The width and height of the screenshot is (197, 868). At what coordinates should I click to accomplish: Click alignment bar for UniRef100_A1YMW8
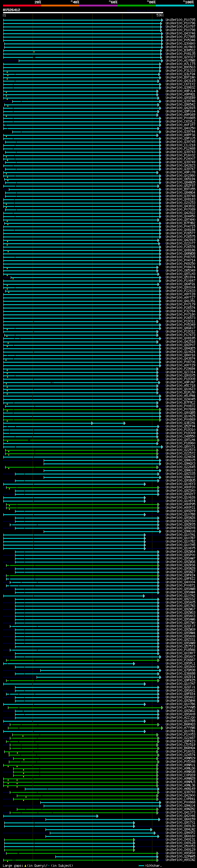click(x=90, y=60)
